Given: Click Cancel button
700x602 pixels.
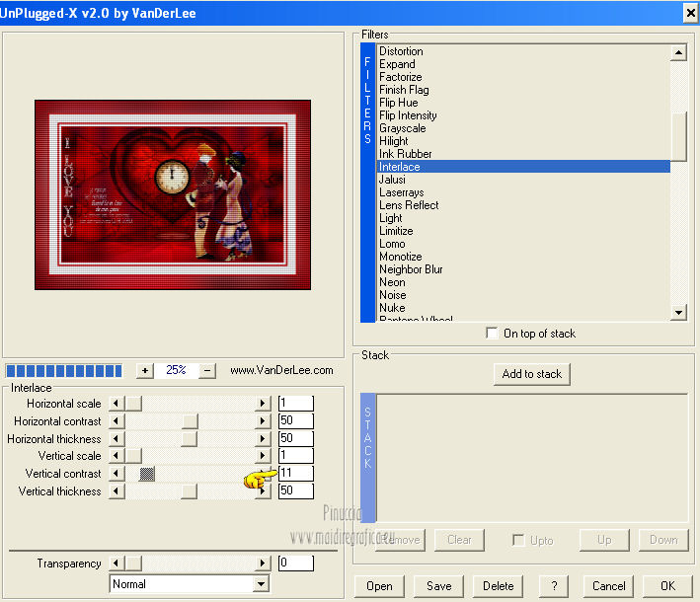Looking at the screenshot, I should [608, 586].
